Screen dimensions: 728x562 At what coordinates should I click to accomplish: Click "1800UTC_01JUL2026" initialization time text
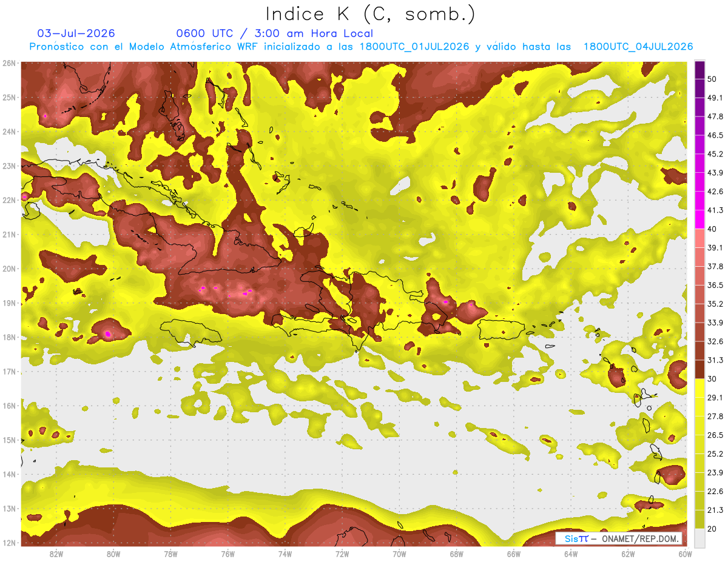coord(414,47)
